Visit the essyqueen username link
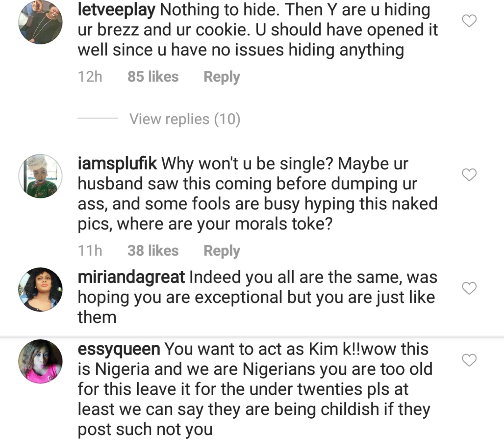This screenshot has height=446, width=504. [x=119, y=349]
